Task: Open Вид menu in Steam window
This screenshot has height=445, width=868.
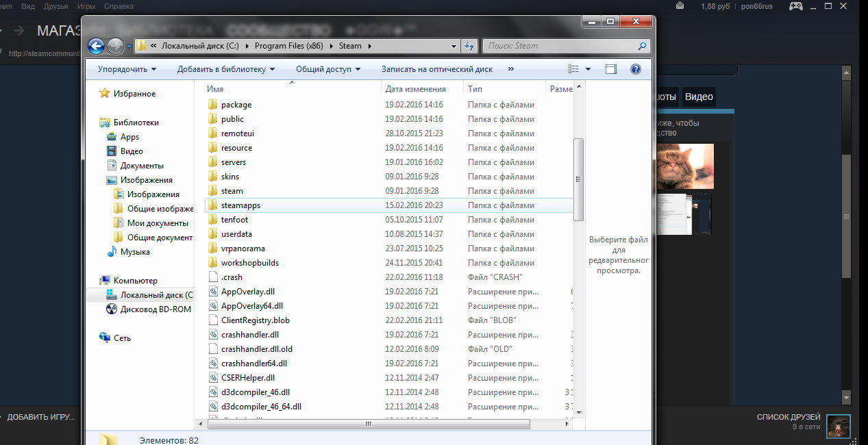Action: (28, 6)
